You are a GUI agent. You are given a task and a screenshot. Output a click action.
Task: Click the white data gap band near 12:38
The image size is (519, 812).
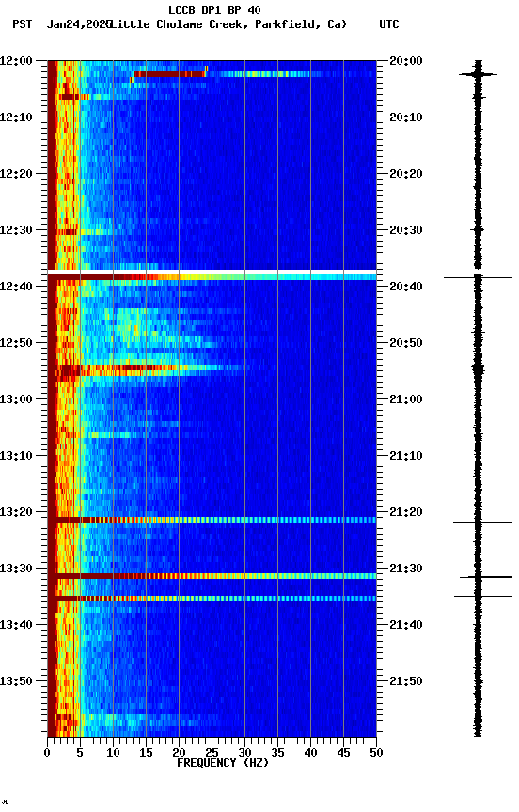[212, 273]
